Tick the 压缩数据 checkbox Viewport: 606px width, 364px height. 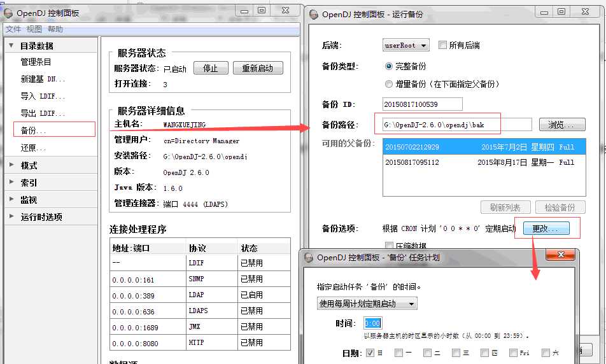(389, 246)
